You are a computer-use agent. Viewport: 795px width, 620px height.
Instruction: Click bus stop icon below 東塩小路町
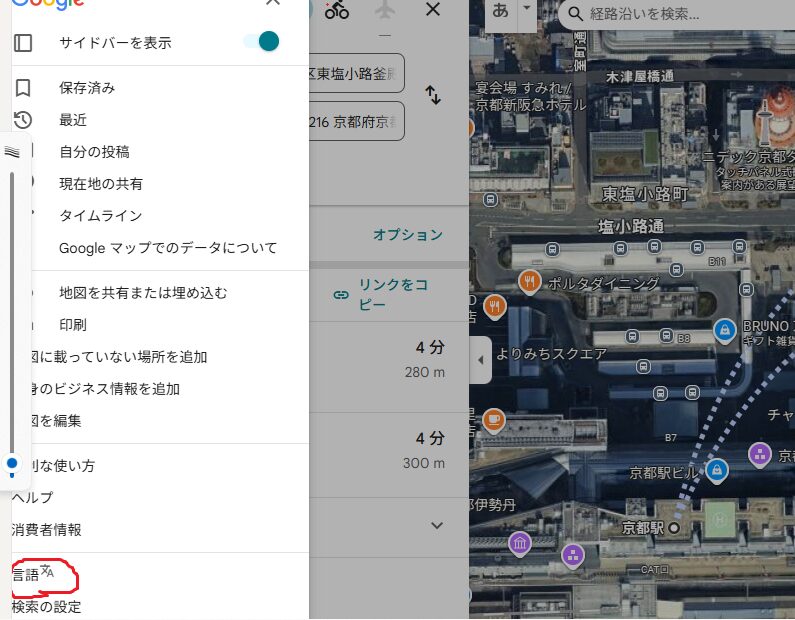pyautogui.click(x=490, y=199)
